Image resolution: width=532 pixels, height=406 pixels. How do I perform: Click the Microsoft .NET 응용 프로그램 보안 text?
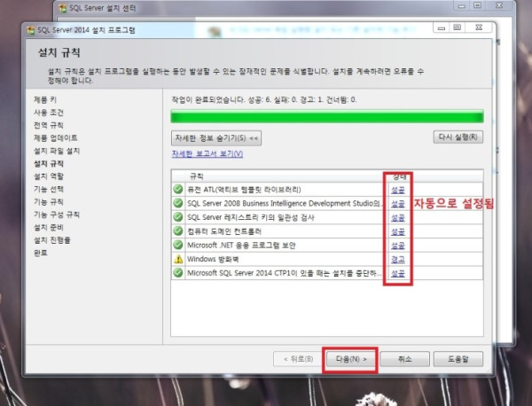pyautogui.click(x=241, y=246)
